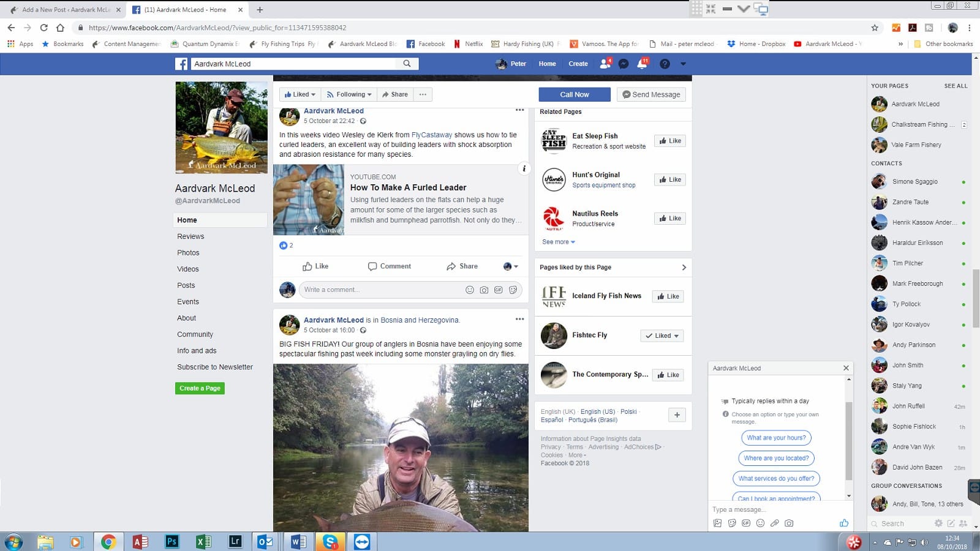Click the info icon on the YouTube link
This screenshot has width=980, height=551.
pos(524,168)
